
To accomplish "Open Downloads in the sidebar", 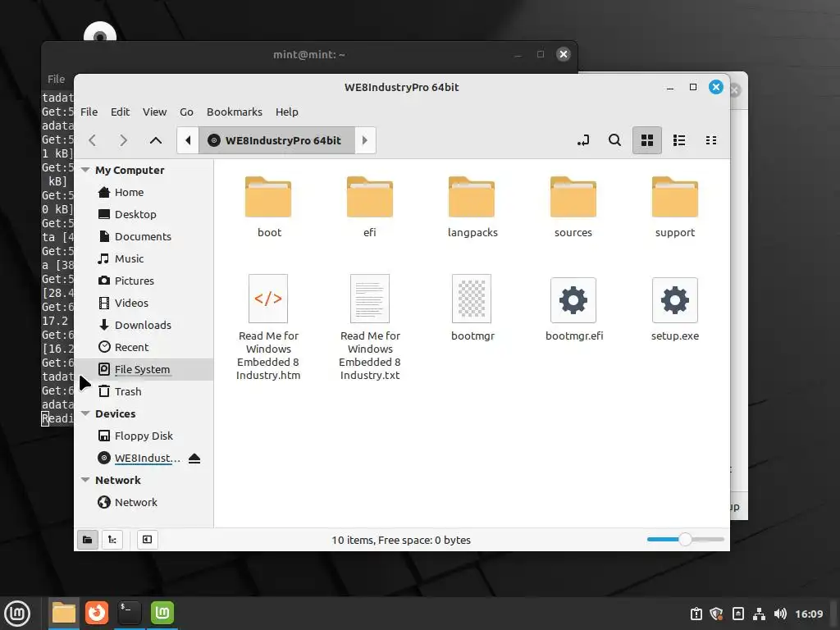I will tap(144, 325).
